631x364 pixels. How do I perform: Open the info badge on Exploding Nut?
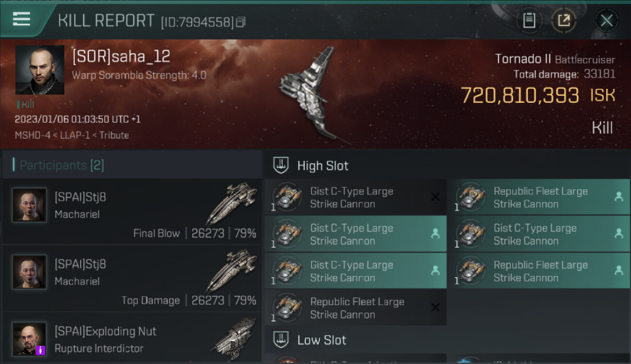point(41,350)
